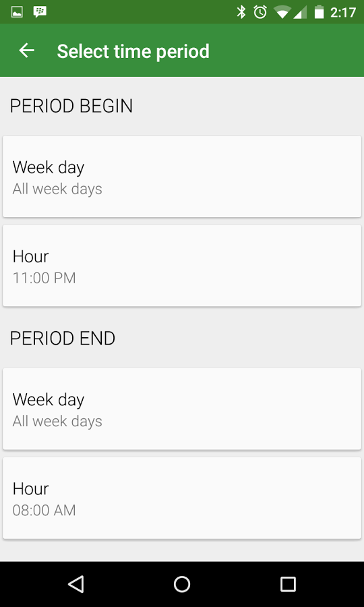
Task: Tap the battery status icon
Action: 319,12
